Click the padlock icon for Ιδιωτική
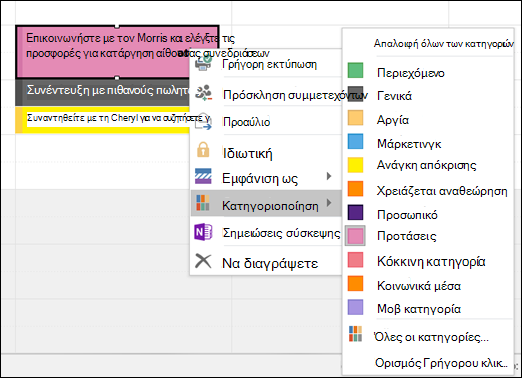This screenshot has height=378, width=522. 203,150
